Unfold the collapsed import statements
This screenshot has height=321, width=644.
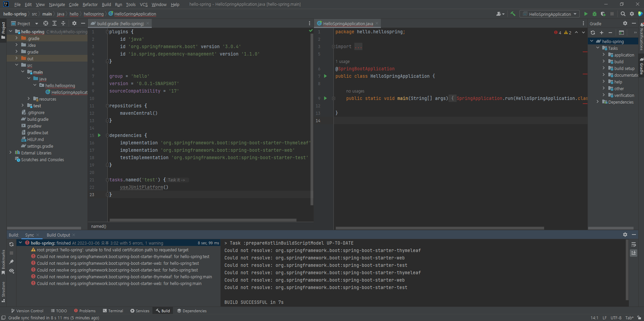pyautogui.click(x=333, y=46)
